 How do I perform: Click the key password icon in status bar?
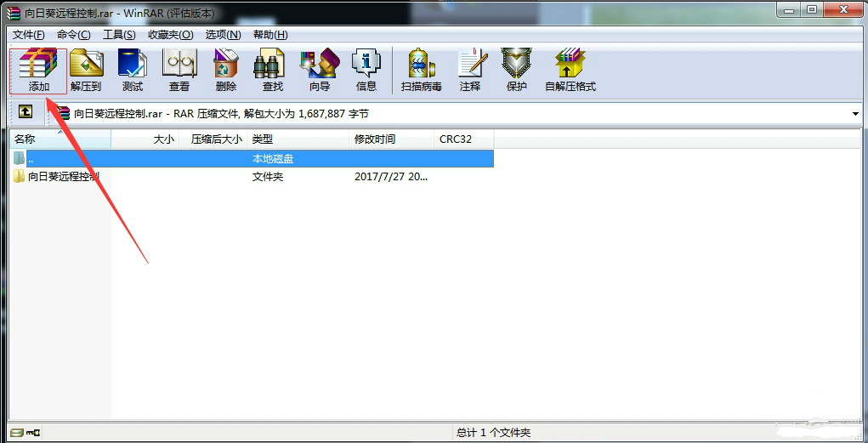coord(32,433)
